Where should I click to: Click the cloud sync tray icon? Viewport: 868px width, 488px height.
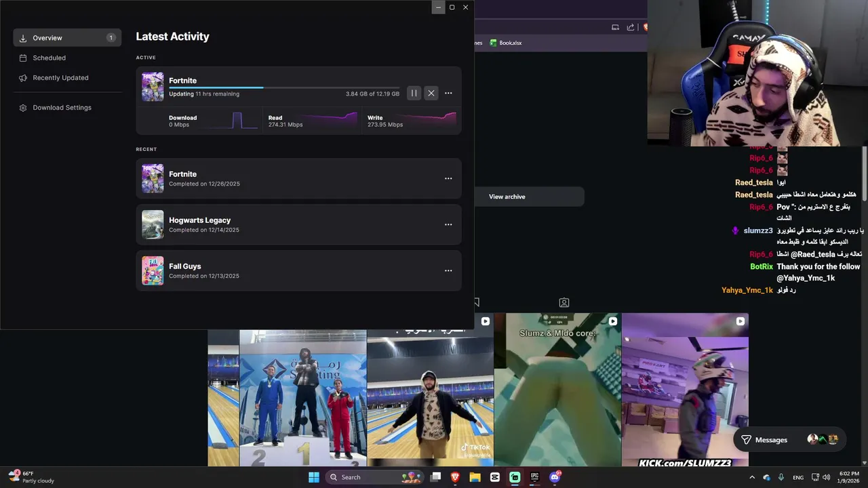pyautogui.click(x=767, y=477)
